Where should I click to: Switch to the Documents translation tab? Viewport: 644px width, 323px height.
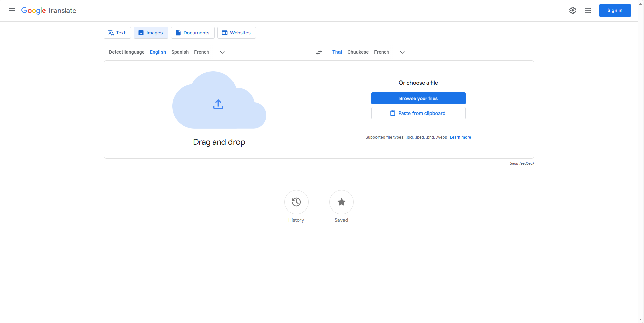coord(192,32)
